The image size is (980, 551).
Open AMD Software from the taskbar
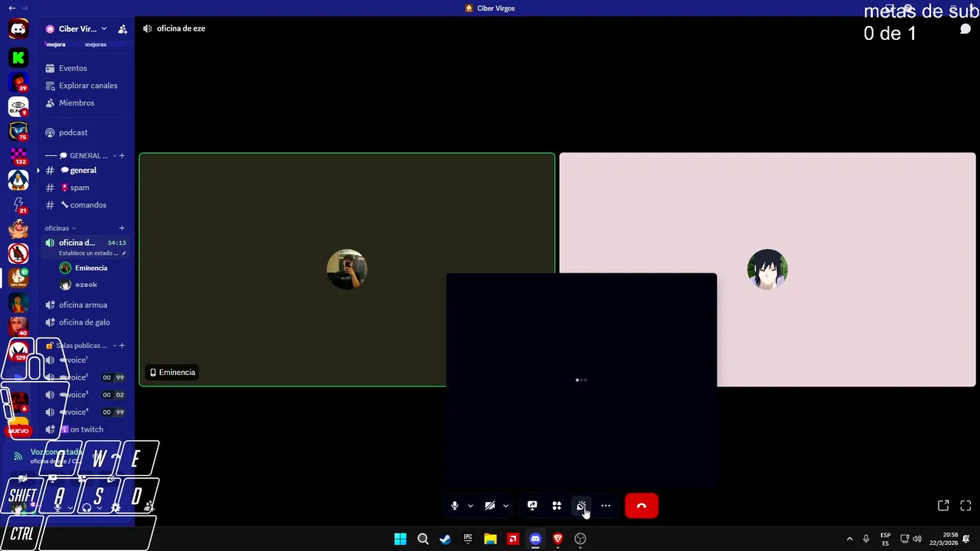point(513,539)
